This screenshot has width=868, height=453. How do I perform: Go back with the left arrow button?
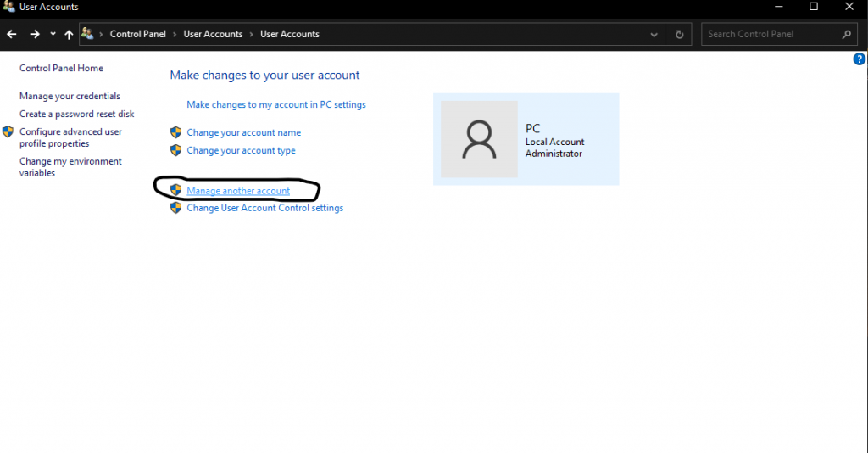click(12, 34)
